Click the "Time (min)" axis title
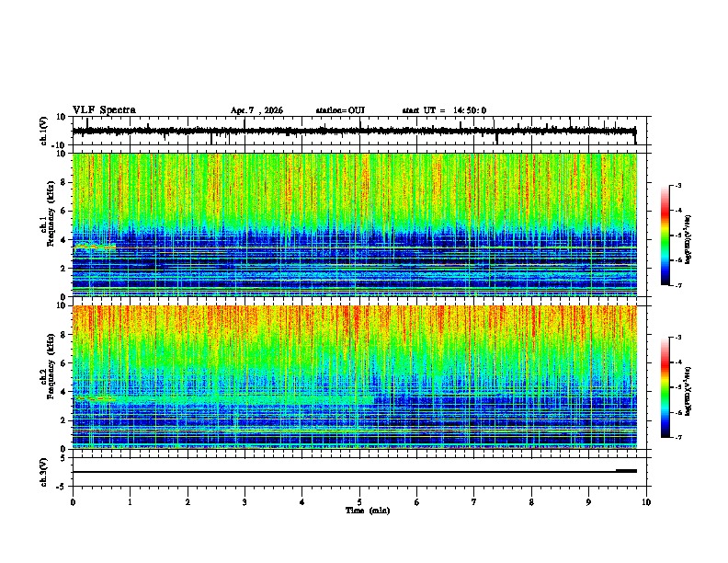The image size is (728, 563). (x=368, y=511)
